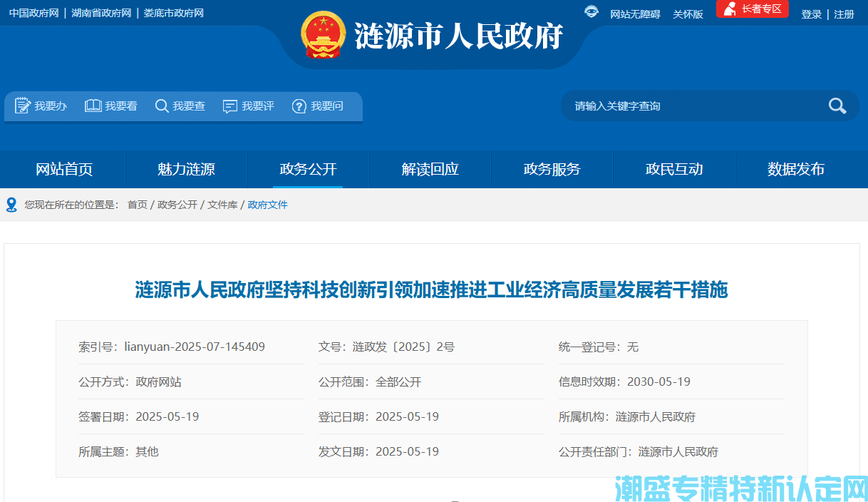Click the 我要办 notepad icon
This screenshot has width=868, height=502.
(22, 106)
